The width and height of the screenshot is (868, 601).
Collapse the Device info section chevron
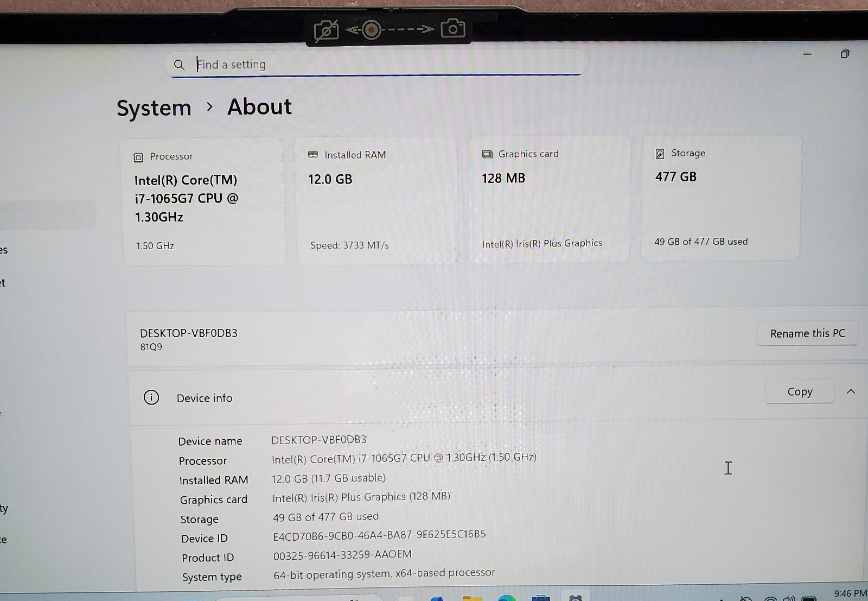coord(851,391)
